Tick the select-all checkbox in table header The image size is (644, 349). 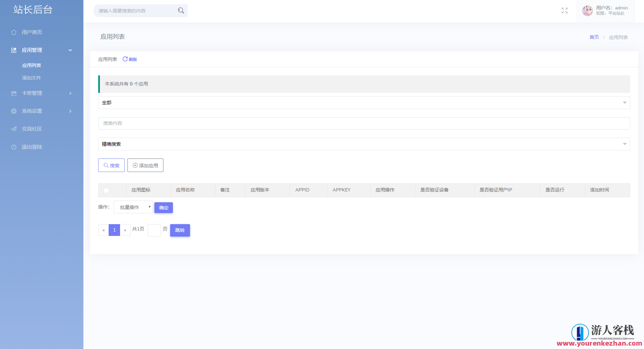point(106,190)
